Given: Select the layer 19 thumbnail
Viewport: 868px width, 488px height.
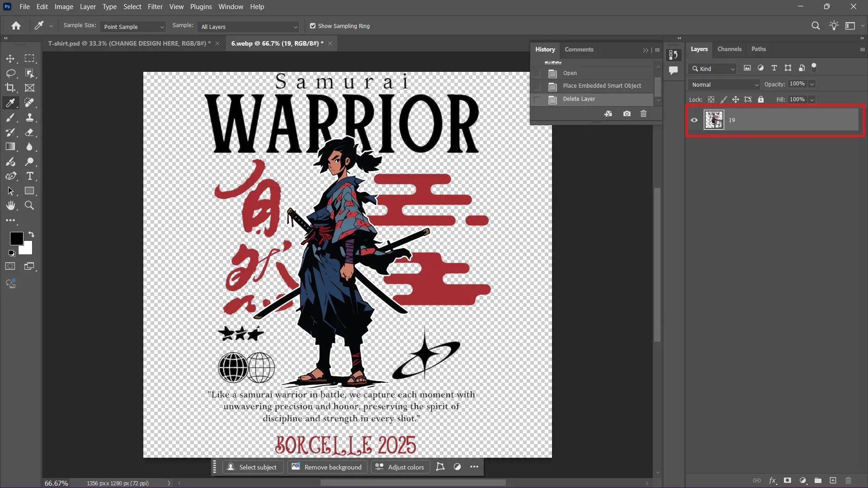Looking at the screenshot, I should (x=713, y=120).
